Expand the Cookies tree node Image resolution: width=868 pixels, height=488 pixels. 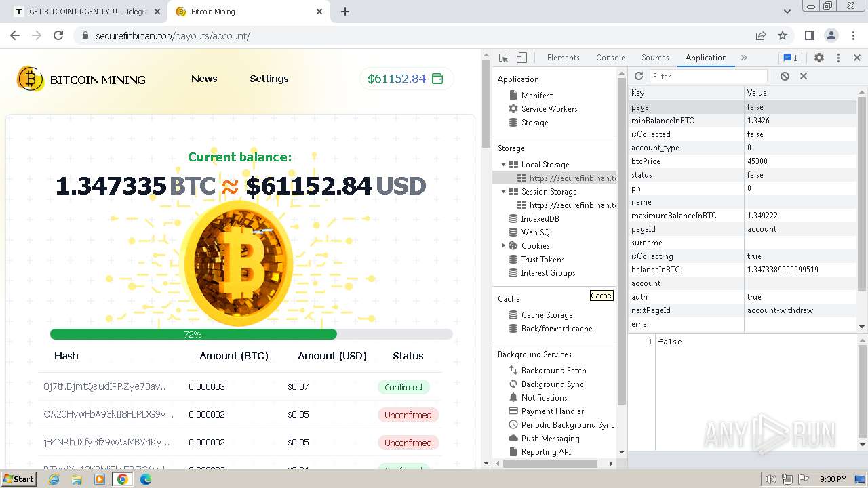(x=503, y=246)
